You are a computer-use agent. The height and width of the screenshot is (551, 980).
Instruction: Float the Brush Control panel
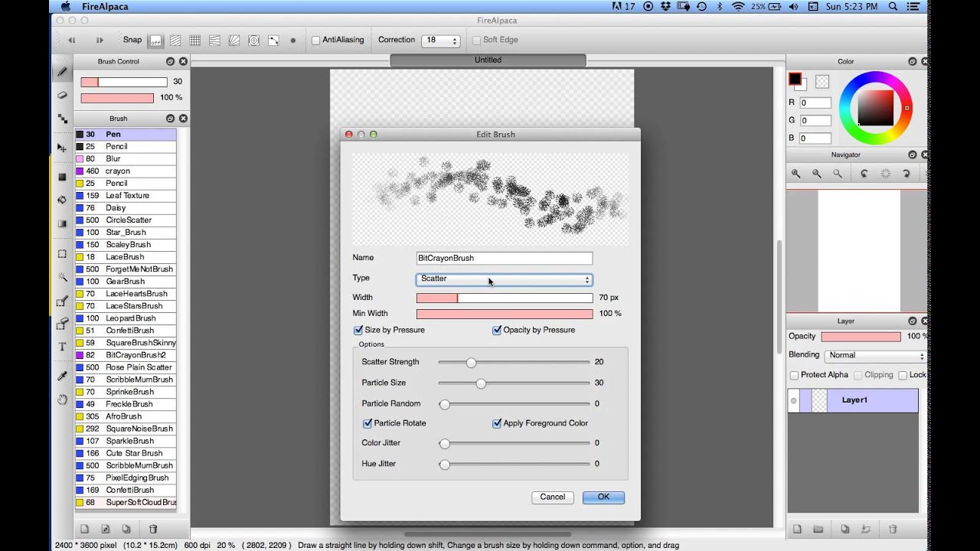click(170, 61)
